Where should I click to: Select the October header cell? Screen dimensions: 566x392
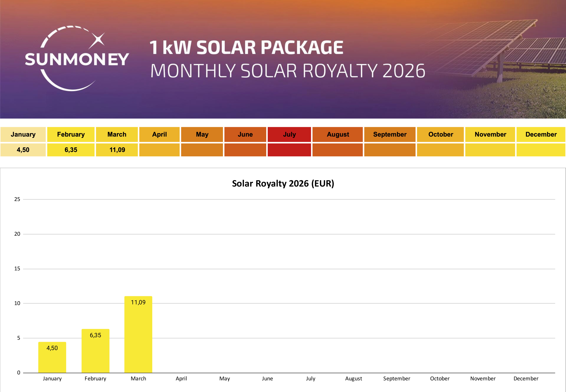click(x=440, y=134)
